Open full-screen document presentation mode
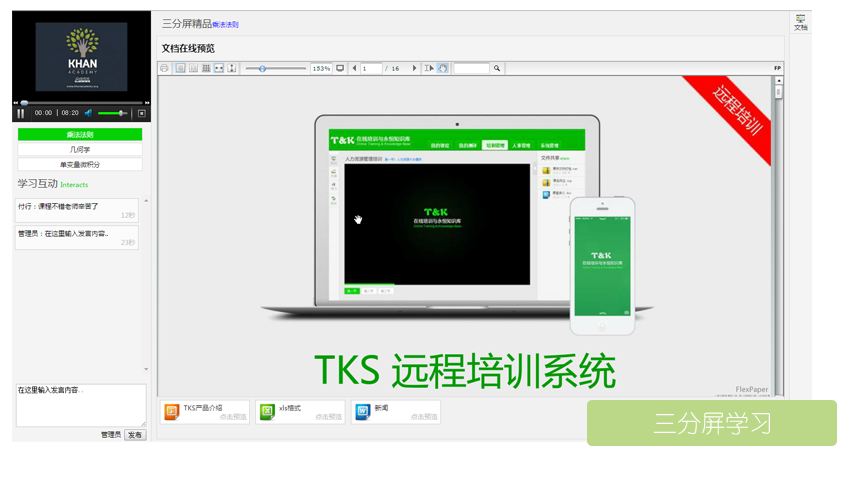Image resolution: width=846 pixels, height=479 pixels. tap(340, 69)
